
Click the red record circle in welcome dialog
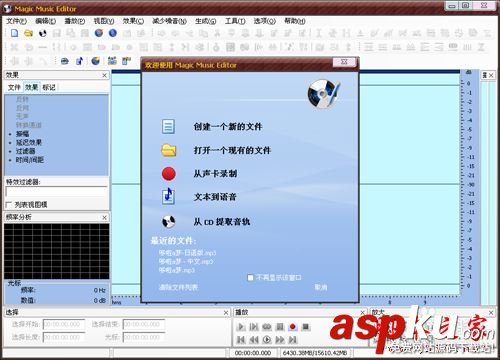[169, 174]
